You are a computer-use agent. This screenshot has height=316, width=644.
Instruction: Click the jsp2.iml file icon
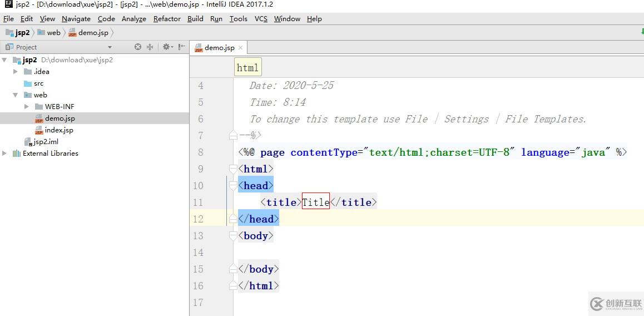tap(28, 142)
